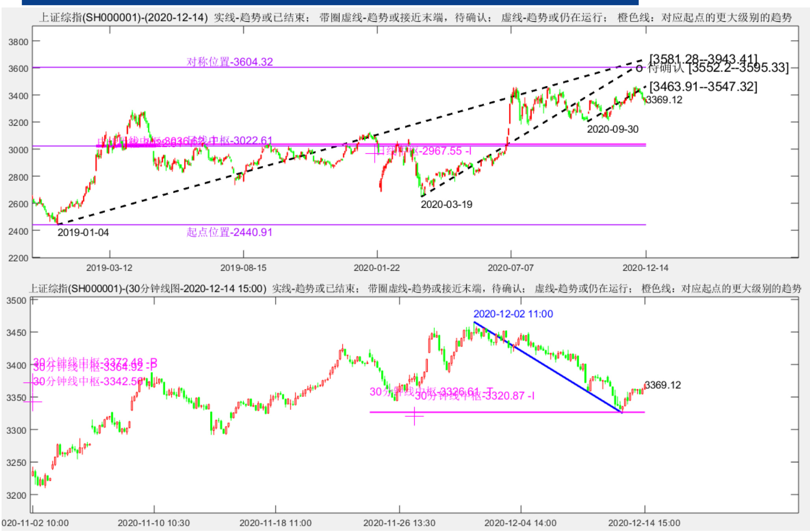Click the 30分钟线中枢-3342.56 label

[x=88, y=381]
